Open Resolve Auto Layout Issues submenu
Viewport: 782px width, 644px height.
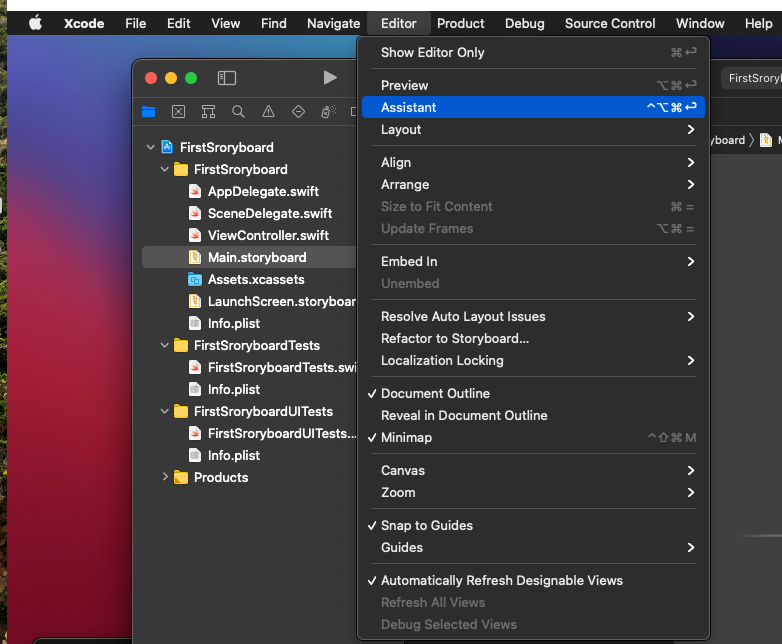coord(533,316)
